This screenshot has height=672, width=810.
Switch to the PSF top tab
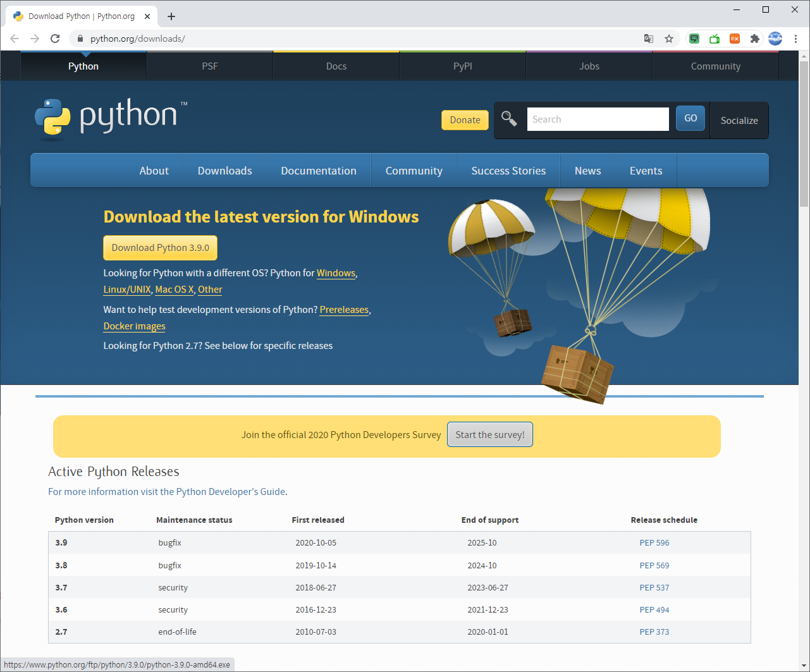[x=210, y=66]
